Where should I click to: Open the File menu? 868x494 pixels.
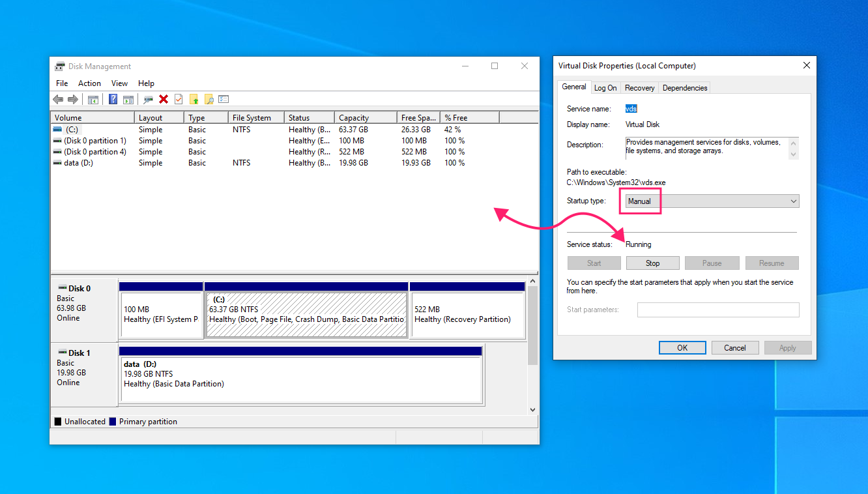tap(62, 83)
